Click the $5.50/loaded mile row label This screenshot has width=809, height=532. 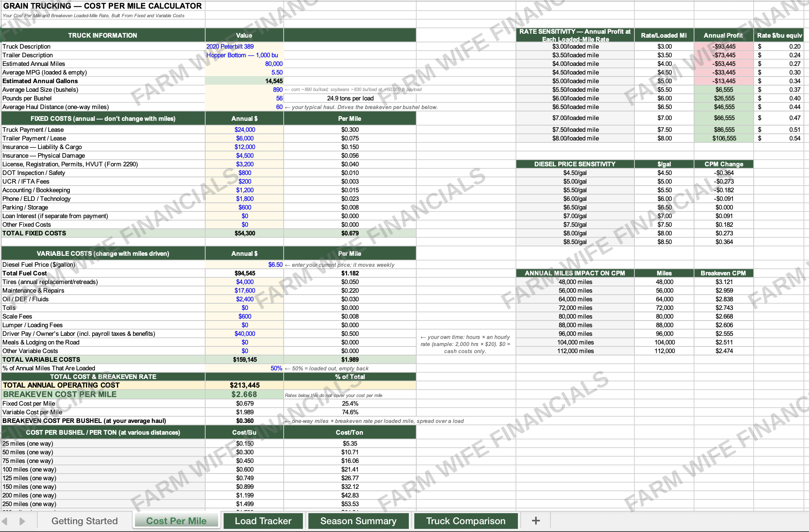pyautogui.click(x=575, y=89)
